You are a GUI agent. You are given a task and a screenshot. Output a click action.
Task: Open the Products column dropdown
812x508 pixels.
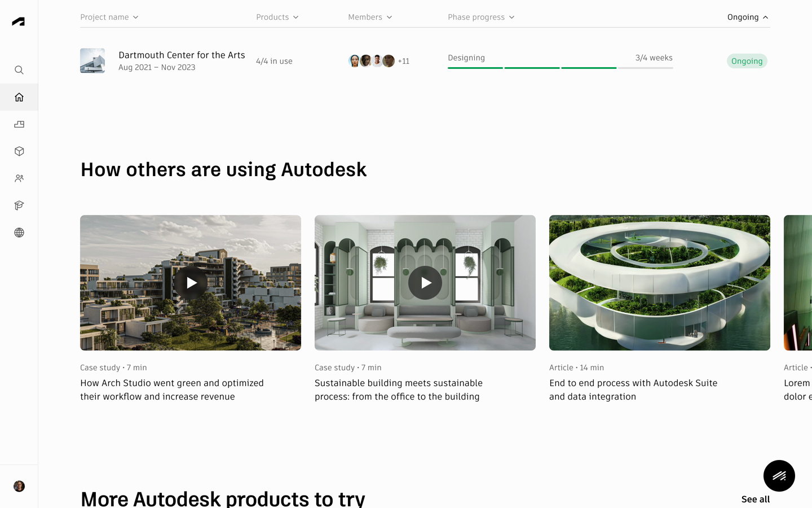pos(277,17)
